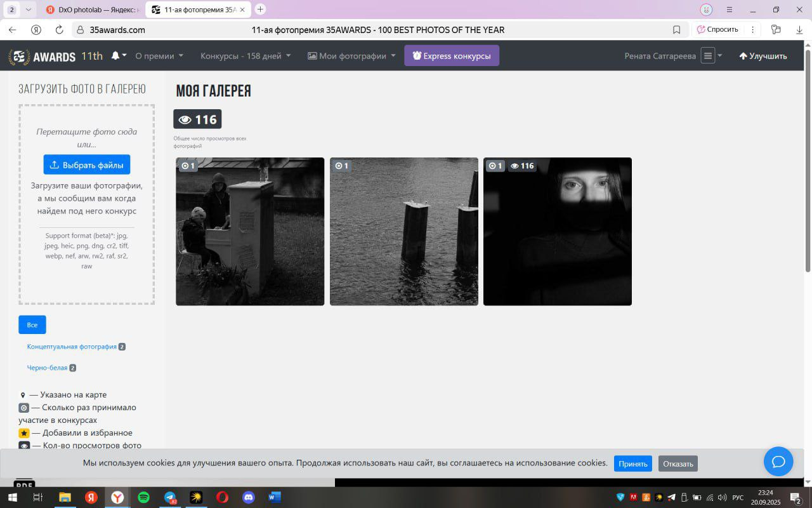Expand the "О премии" dropdown menu
This screenshot has width=812, height=508.
click(x=159, y=56)
